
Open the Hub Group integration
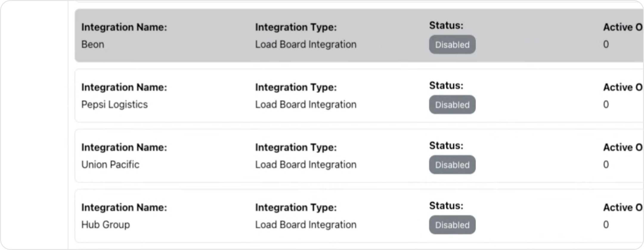(106, 225)
